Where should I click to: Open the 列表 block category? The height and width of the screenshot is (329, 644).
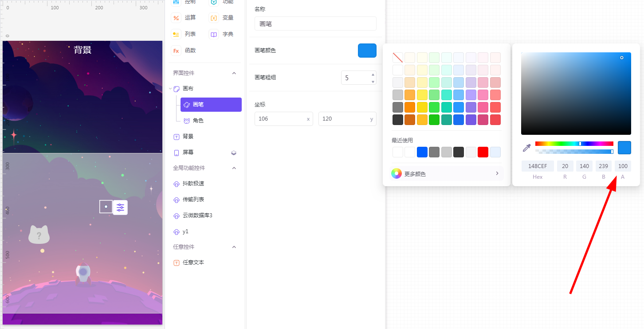click(185, 34)
